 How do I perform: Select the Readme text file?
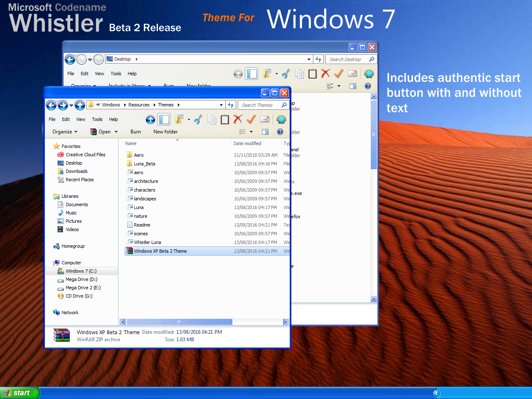[x=142, y=225]
